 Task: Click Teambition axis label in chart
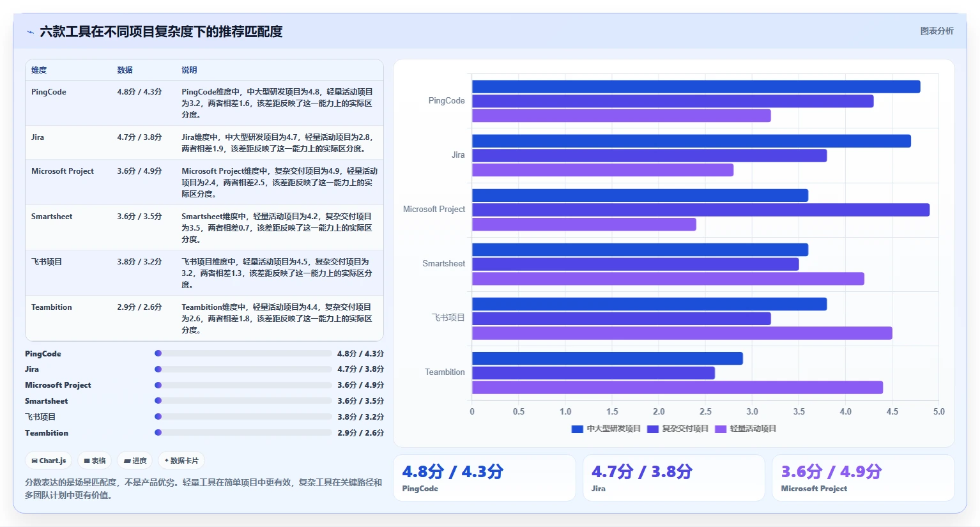pyautogui.click(x=445, y=372)
